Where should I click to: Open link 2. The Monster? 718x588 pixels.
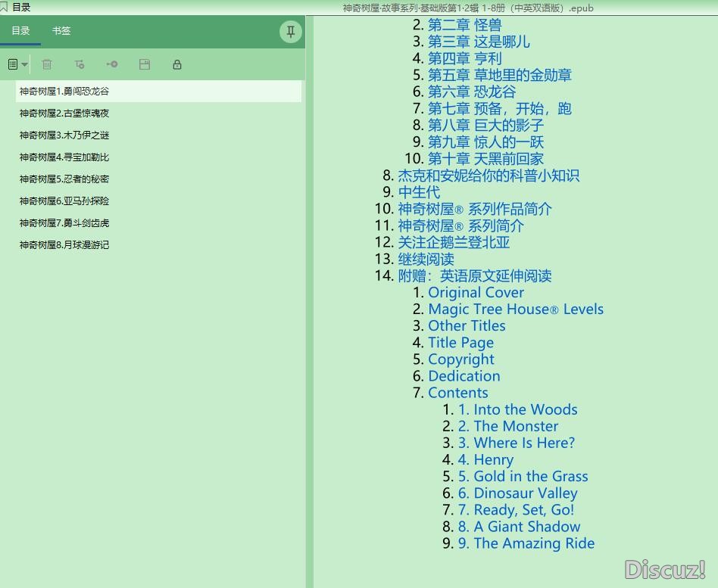click(x=508, y=426)
